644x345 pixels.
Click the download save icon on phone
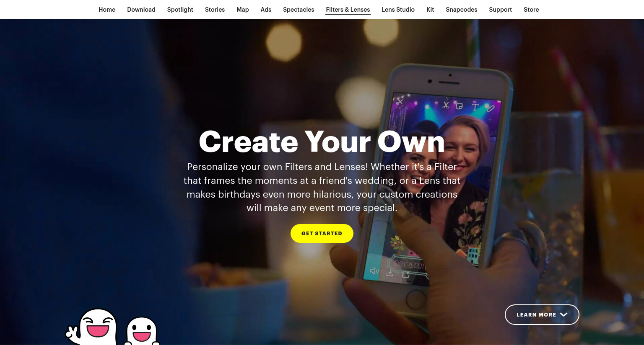tap(390, 273)
